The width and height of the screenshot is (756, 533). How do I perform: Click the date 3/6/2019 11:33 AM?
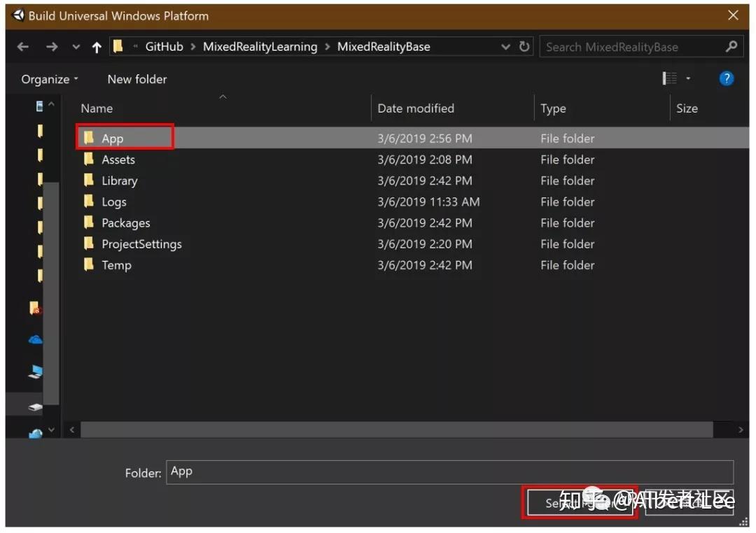pos(428,202)
